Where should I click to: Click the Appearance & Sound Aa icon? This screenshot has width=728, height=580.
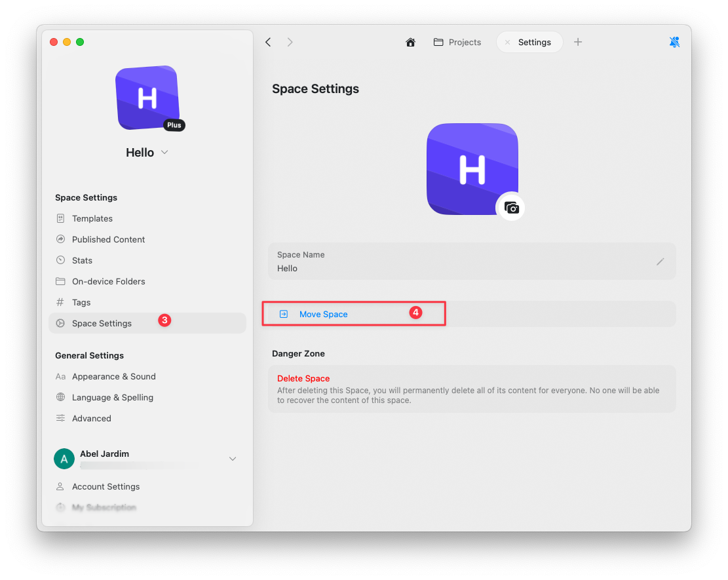click(x=60, y=377)
